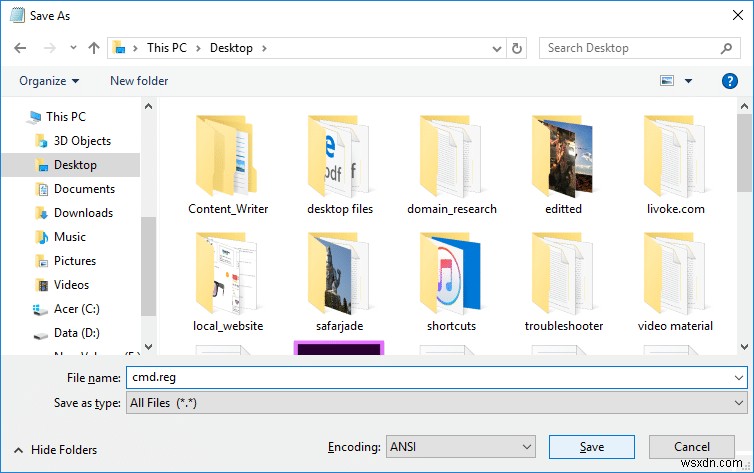Expand chevron before This PC in address bar
The image size is (754, 473).
(136, 49)
